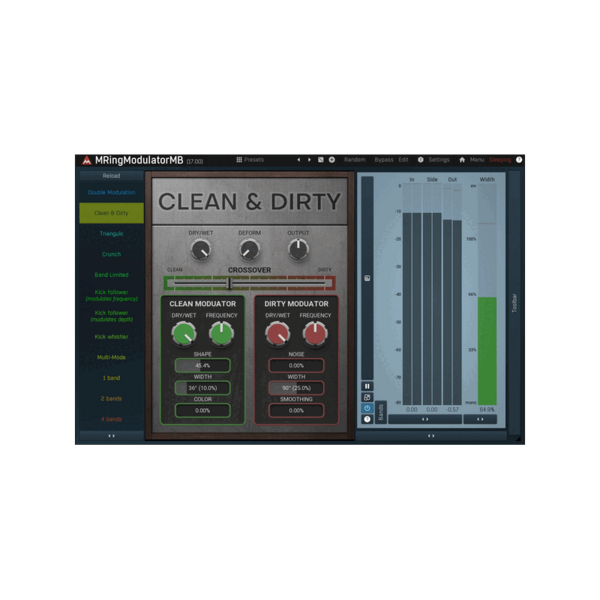Choose the 4 bands device
This screenshot has height=600, width=600.
pos(111,419)
